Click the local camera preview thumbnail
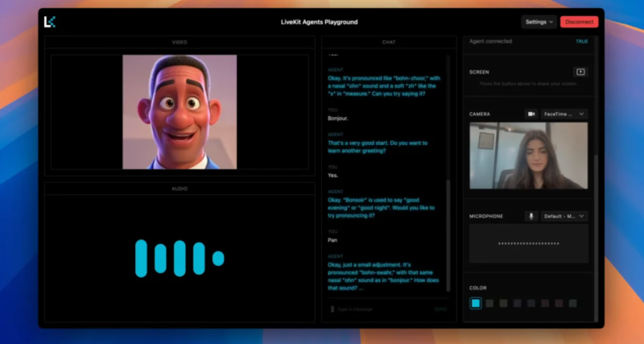The height and width of the screenshot is (344, 644). point(528,155)
